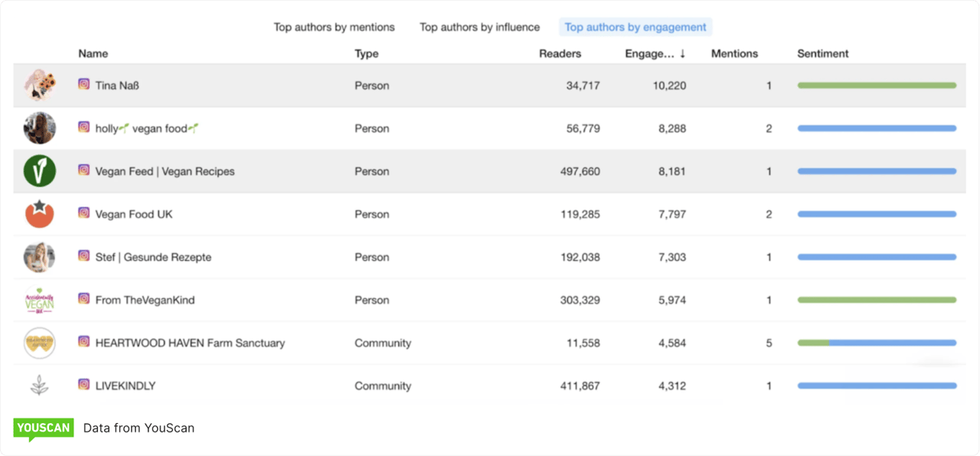Switch to Top authors by mentions tab
The image size is (980, 456).
point(334,28)
